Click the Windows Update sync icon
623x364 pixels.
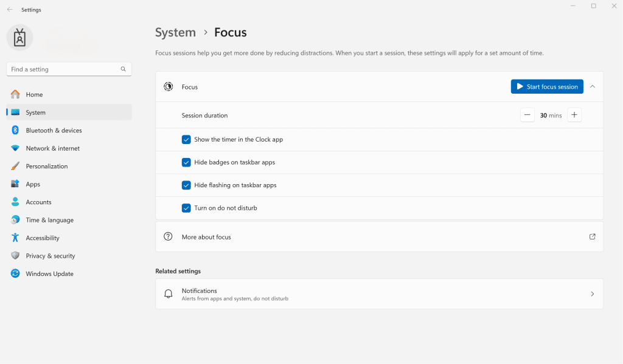coord(15,273)
